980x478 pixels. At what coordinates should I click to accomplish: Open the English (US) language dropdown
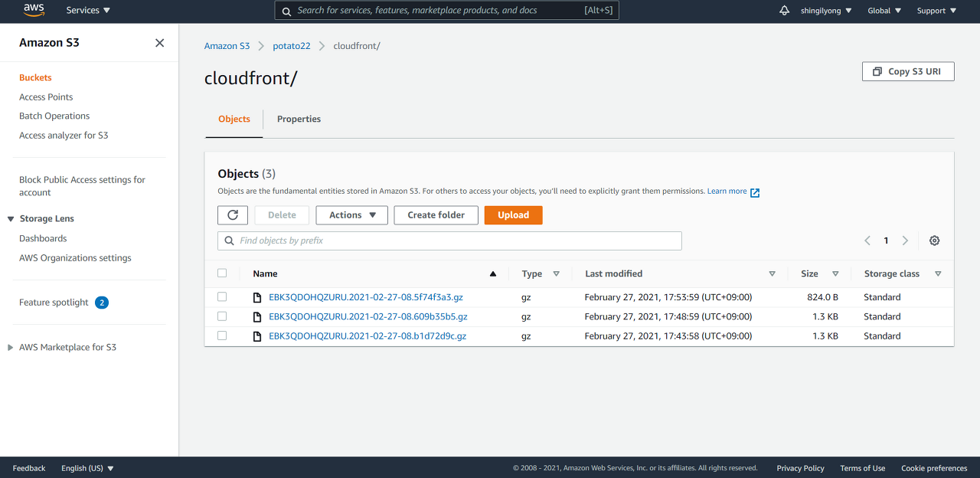[x=87, y=468]
